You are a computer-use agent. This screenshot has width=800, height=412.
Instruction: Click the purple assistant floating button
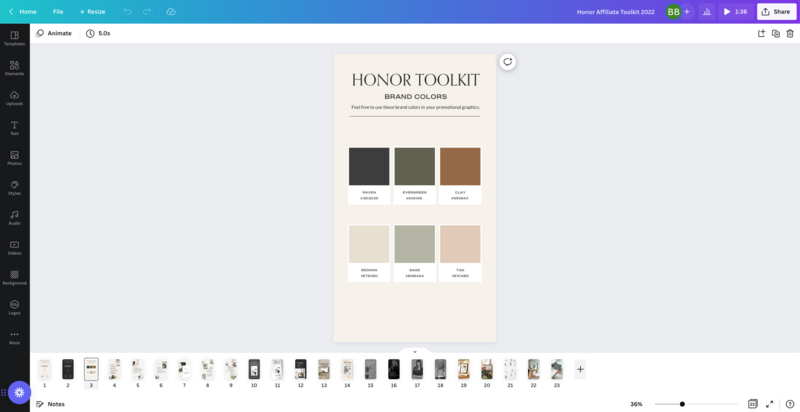19,392
